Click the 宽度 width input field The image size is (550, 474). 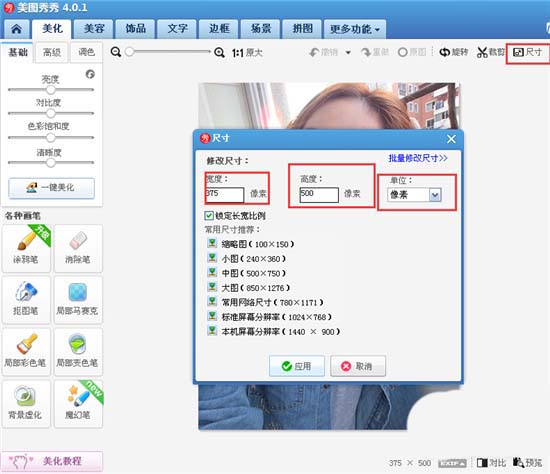coord(224,195)
